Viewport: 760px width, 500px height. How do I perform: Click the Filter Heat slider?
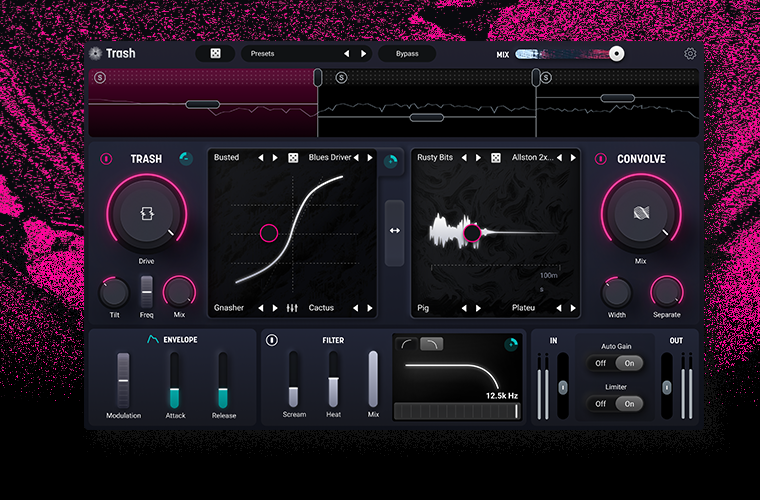tap(333, 379)
